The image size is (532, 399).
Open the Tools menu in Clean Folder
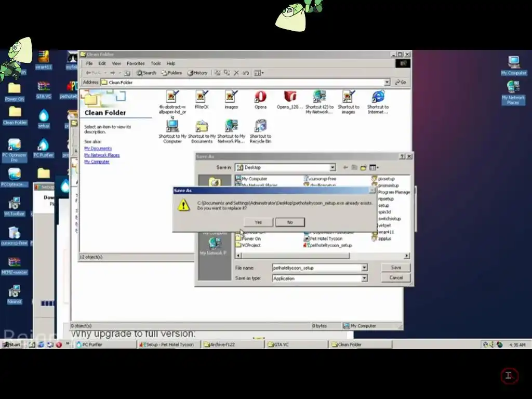click(156, 63)
